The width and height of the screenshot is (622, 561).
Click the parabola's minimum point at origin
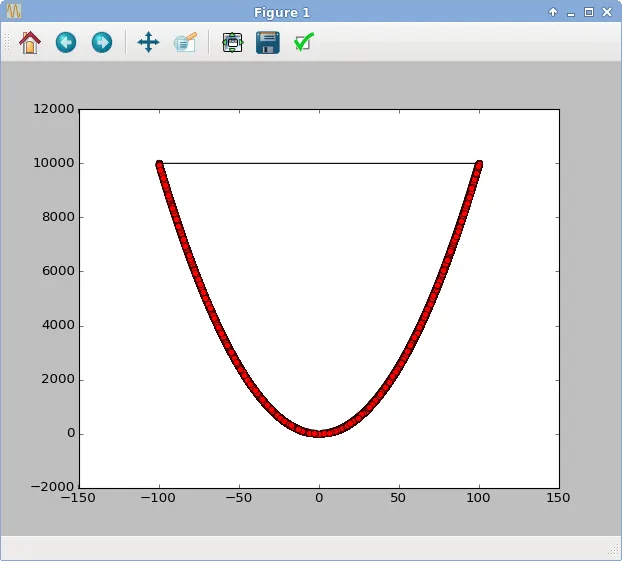click(319, 434)
